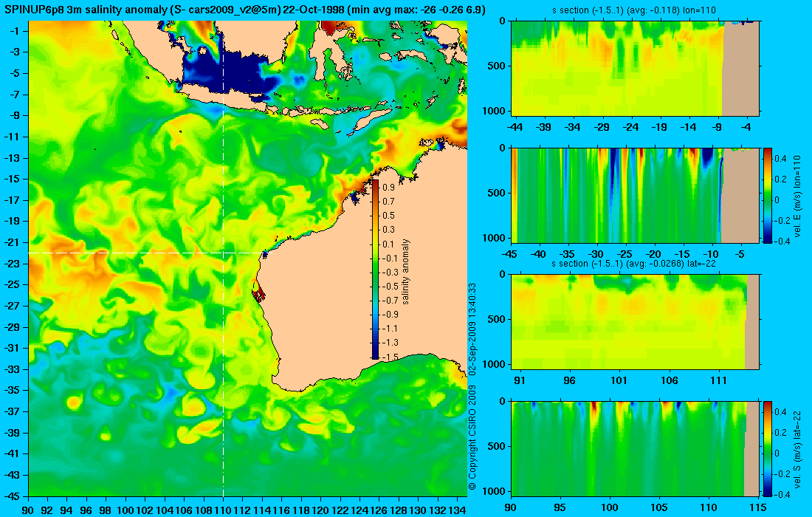The height and width of the screenshot is (517, 812).
Task: Click the 111 label on lat=-22 salinity section
Action: 719,380
